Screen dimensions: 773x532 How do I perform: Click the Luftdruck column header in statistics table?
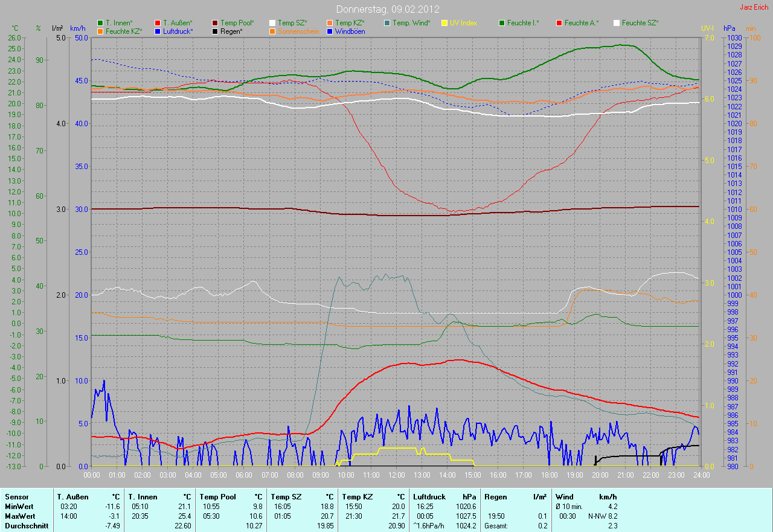pyautogui.click(x=428, y=497)
